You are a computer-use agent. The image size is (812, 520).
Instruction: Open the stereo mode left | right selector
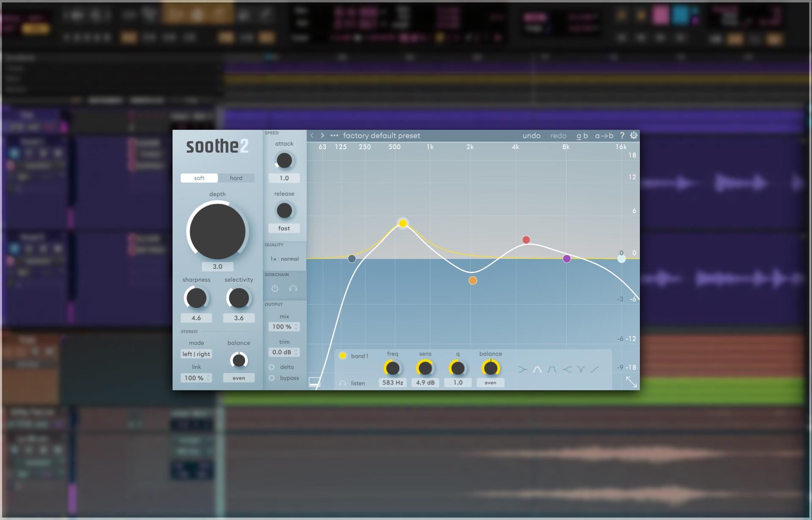196,354
